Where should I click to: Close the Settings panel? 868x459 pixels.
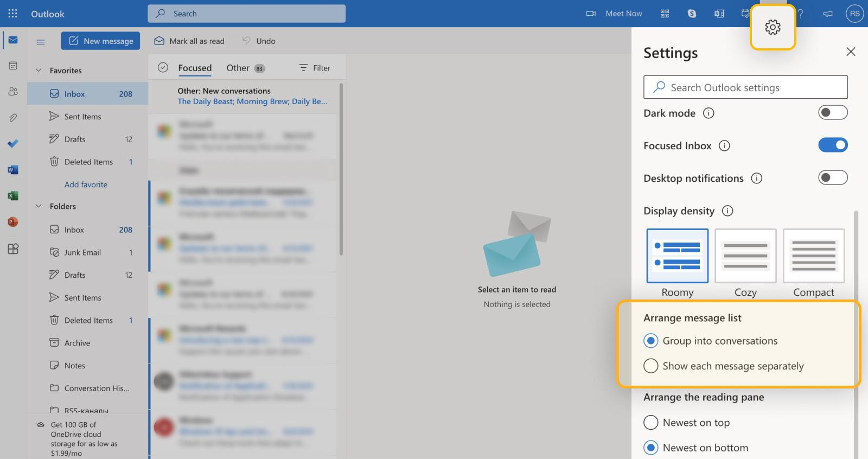pos(851,52)
